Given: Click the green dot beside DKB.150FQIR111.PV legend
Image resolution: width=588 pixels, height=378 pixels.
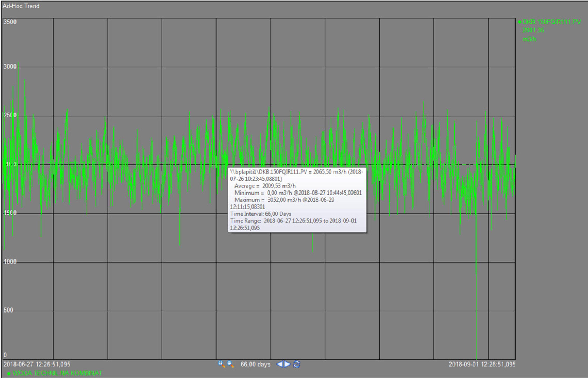Looking at the screenshot, I should click(x=520, y=22).
